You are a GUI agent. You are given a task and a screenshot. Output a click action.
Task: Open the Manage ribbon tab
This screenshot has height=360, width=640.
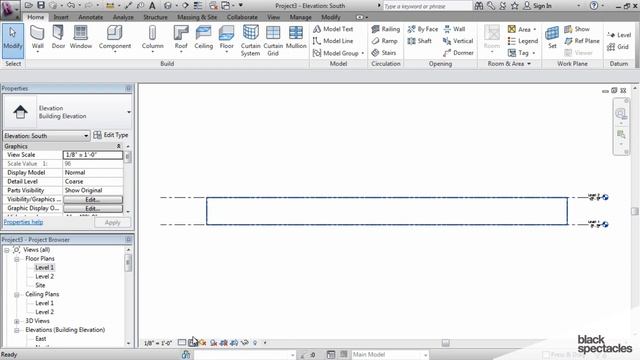[x=300, y=17]
